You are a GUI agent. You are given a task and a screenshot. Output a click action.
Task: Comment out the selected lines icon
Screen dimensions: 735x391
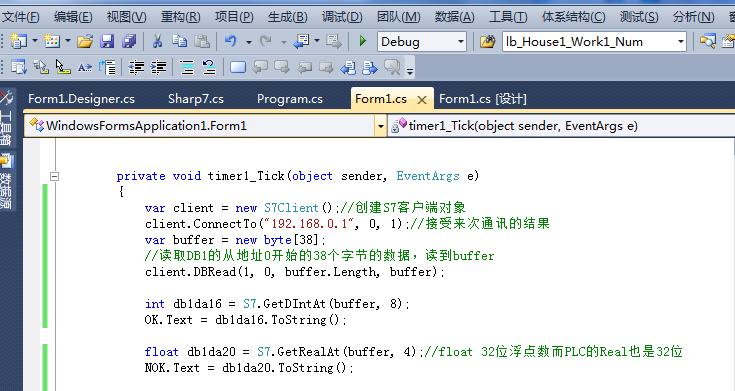pos(187,67)
